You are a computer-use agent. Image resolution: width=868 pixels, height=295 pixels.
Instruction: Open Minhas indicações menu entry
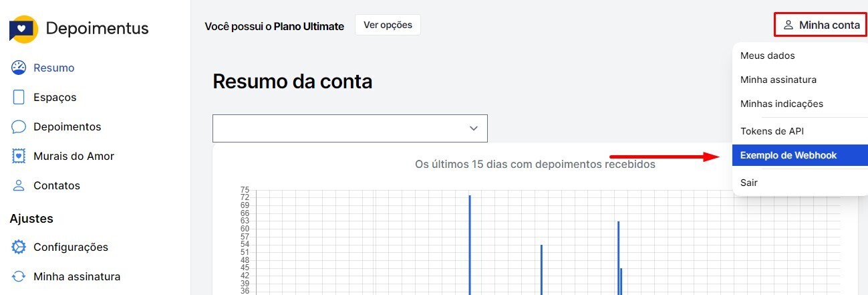click(x=781, y=104)
